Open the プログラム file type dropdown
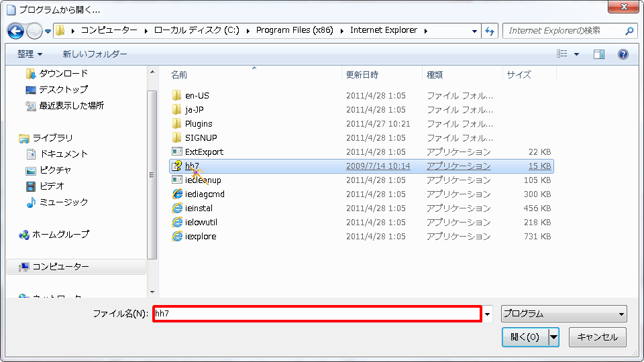644x362 pixels. click(x=564, y=314)
